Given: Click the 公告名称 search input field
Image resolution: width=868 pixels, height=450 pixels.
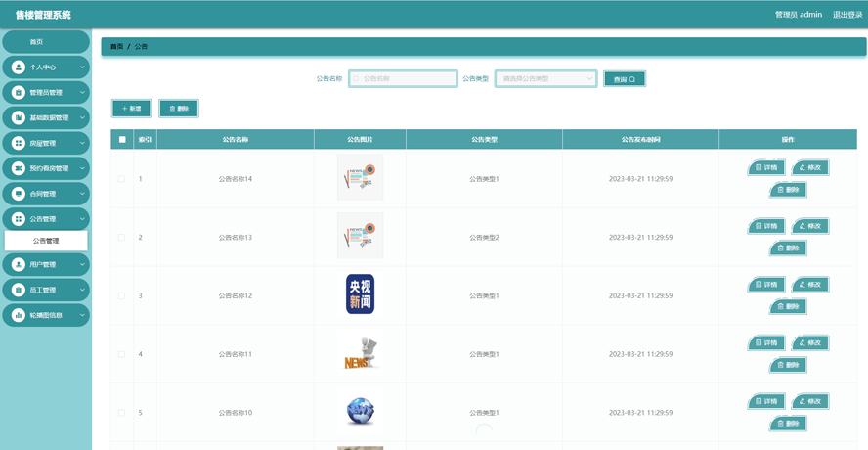Looking at the screenshot, I should click(x=403, y=78).
